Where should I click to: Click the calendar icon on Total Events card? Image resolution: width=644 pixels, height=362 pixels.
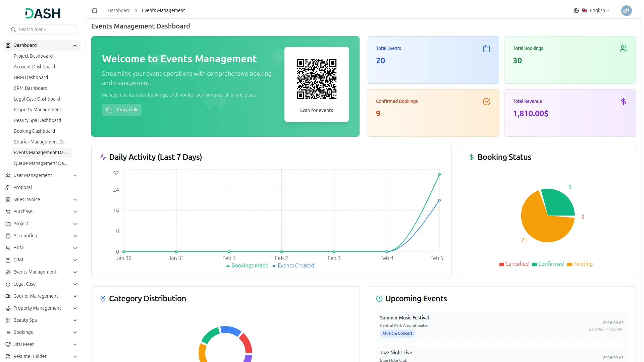coord(487,49)
